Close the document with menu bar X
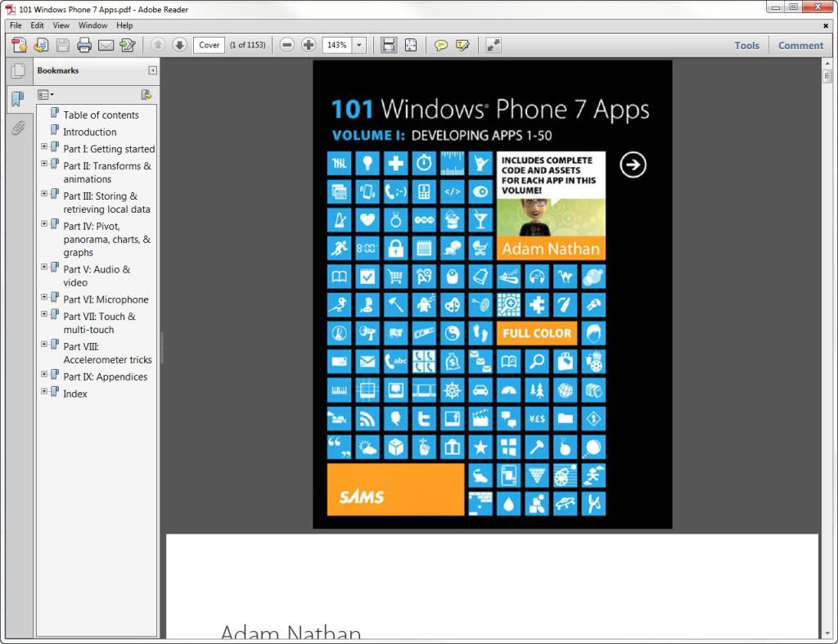838x644 pixels. [826, 25]
